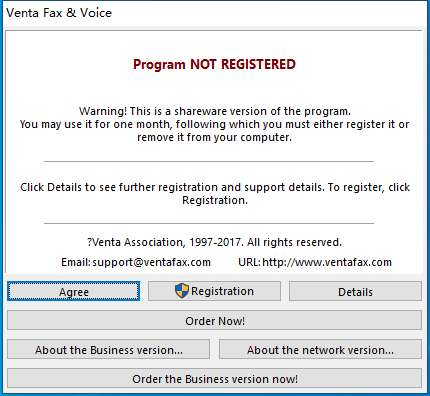Screen dimensions: 430x396
Task: Open the Registration dialog
Action: coord(214,291)
